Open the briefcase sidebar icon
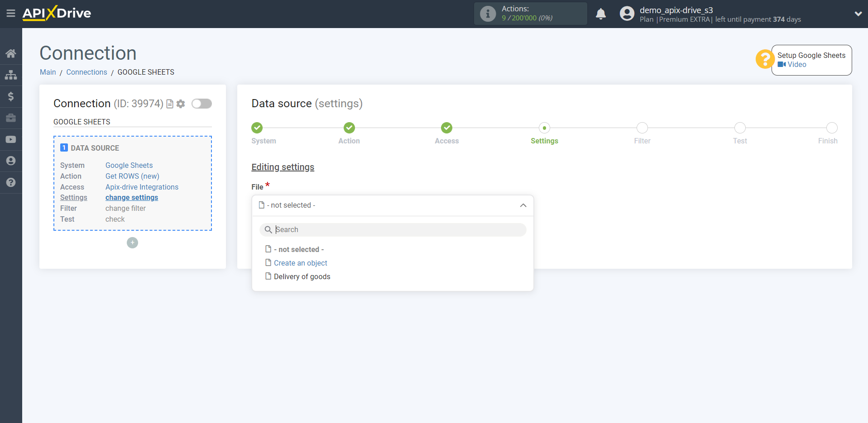Viewport: 868px width, 423px height. (11, 118)
